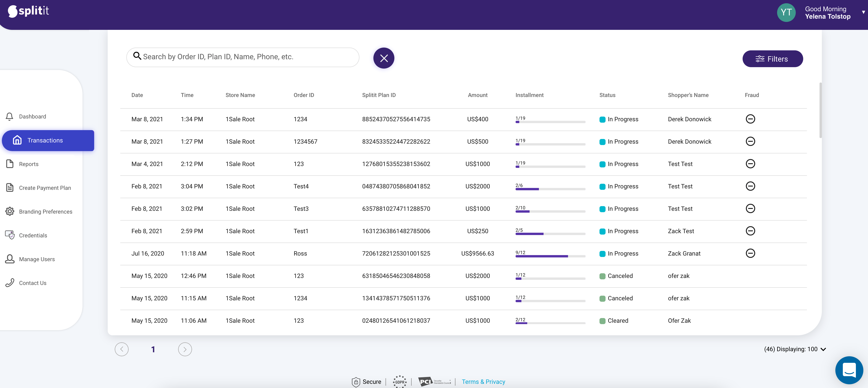Click the search field for Order ID
This screenshot has width=868, height=388.
pyautogui.click(x=243, y=57)
